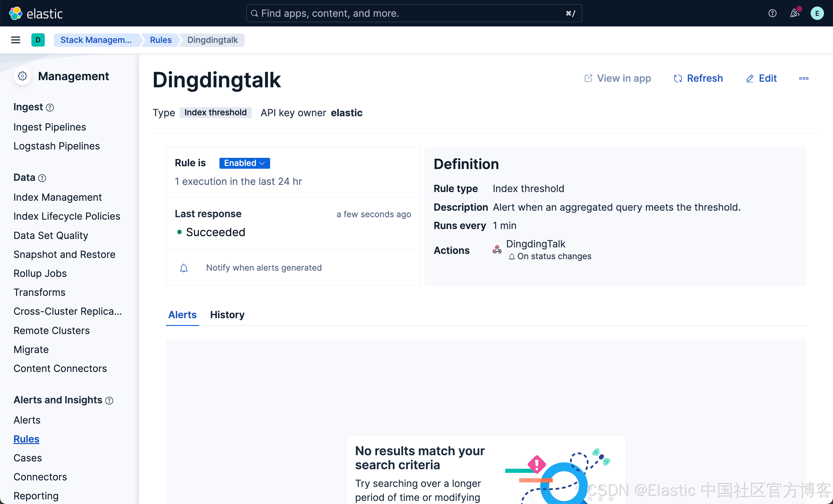Screen dimensions: 833x504
Task: Click 'On status changes' label
Action: tap(554, 256)
